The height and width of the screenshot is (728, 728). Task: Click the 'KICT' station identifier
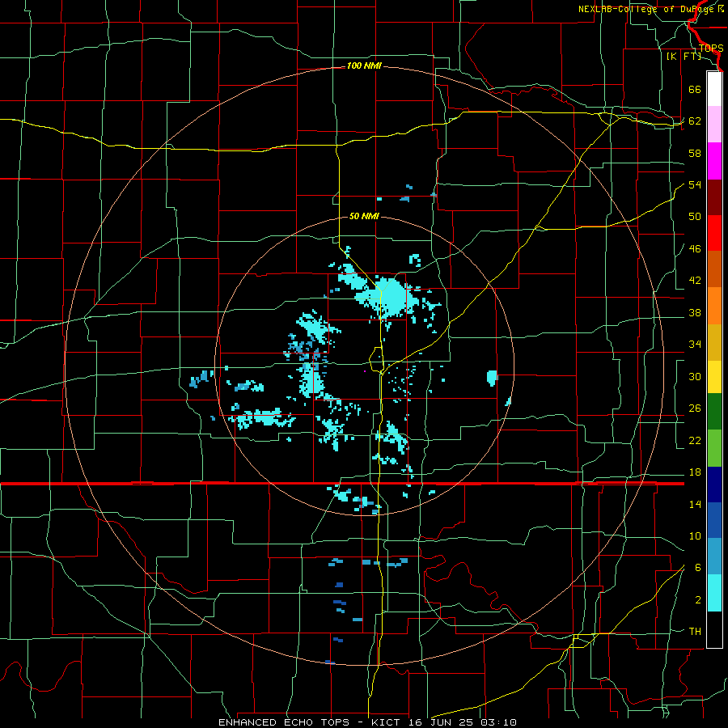pyautogui.click(x=387, y=722)
